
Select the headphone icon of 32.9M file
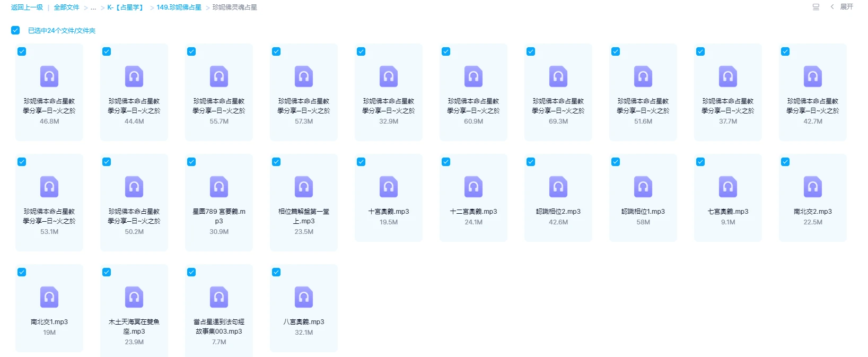coord(389,76)
